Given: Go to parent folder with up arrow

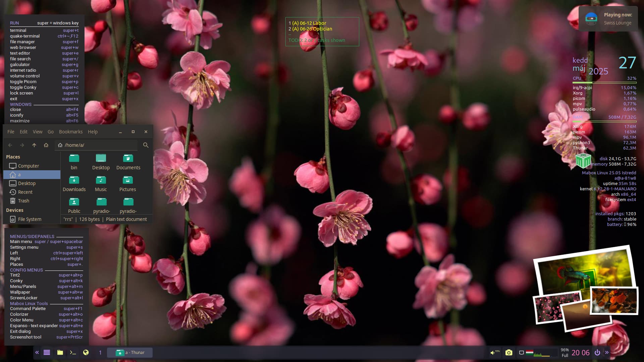Looking at the screenshot, I should click(34, 145).
